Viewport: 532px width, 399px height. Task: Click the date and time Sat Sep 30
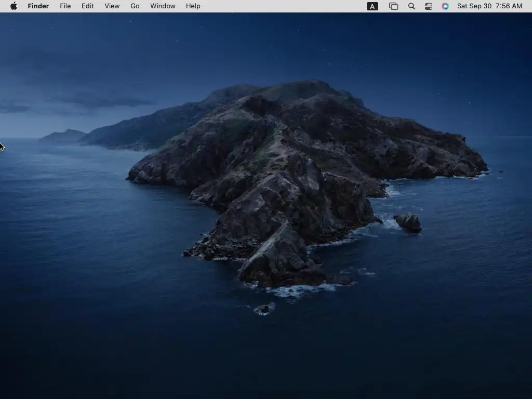tap(489, 6)
